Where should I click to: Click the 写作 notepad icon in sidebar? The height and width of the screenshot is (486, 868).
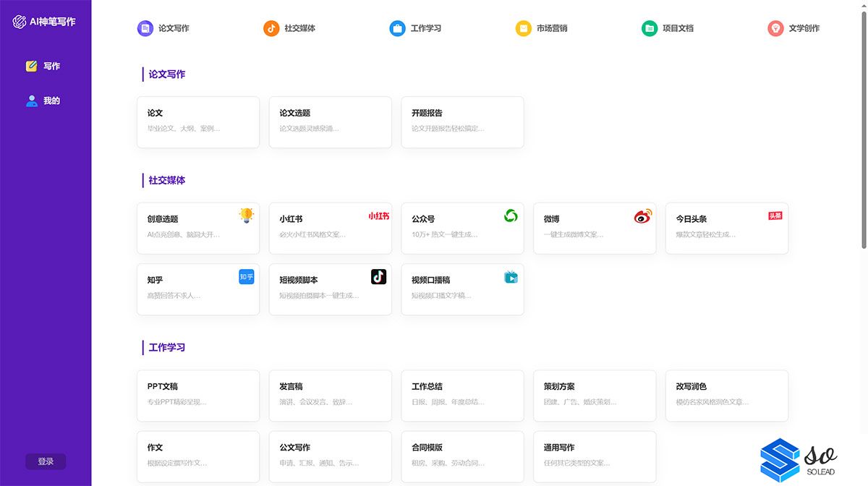coord(32,66)
